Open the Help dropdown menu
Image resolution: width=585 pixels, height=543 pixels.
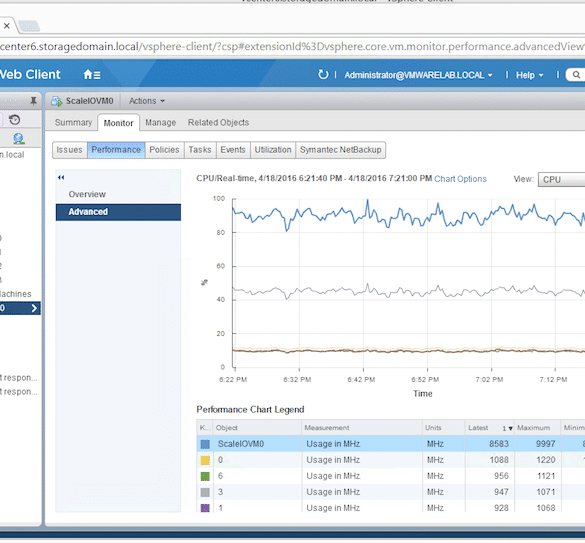pyautogui.click(x=529, y=75)
